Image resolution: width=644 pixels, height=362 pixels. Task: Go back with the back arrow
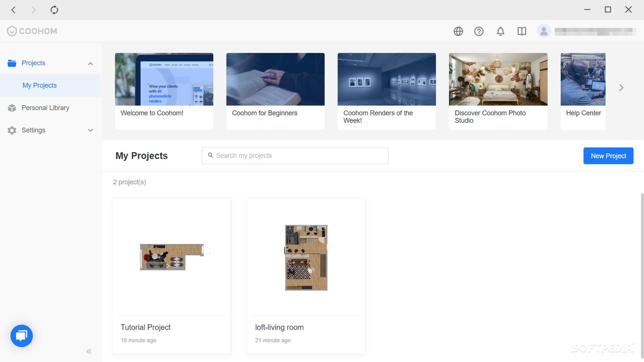tap(14, 10)
